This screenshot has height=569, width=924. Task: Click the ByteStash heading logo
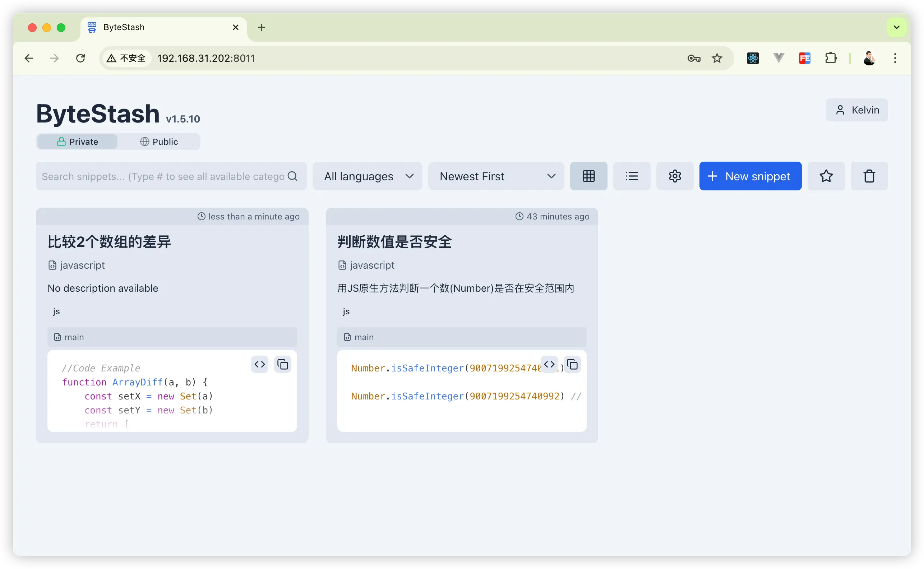pos(98,114)
